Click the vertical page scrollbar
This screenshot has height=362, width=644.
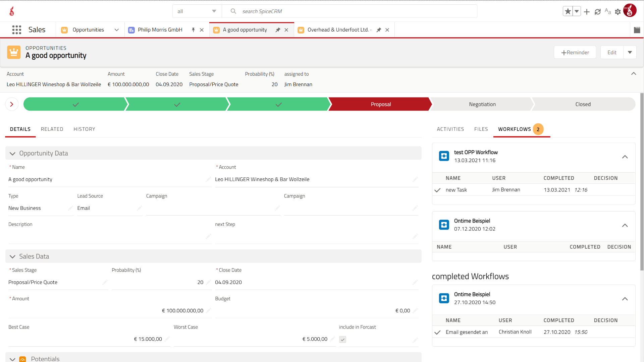(x=642, y=181)
